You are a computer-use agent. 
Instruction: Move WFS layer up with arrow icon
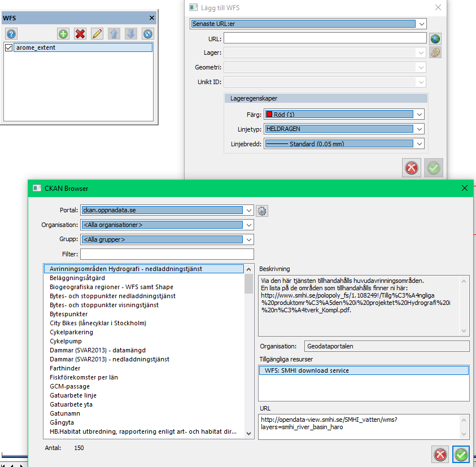[x=114, y=34]
